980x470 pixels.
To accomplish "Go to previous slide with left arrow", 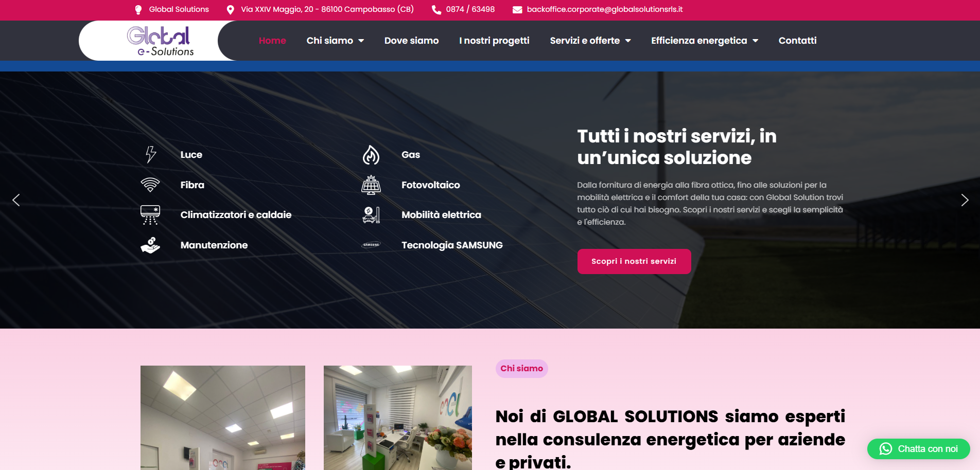I will pyautogui.click(x=16, y=200).
